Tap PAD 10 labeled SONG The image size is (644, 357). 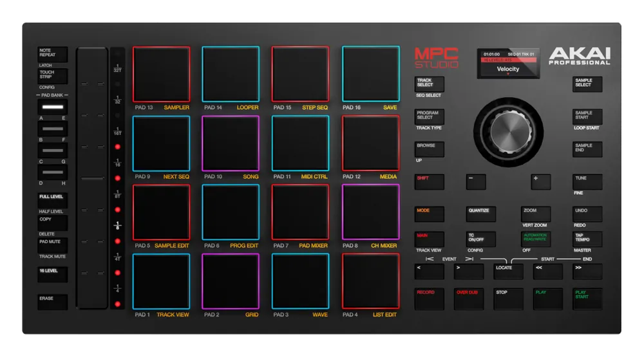coord(231,143)
